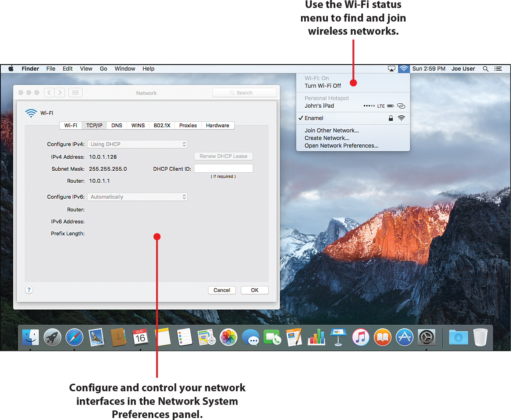Select the Hardware tab
This screenshot has height=420, width=511.
(218, 125)
